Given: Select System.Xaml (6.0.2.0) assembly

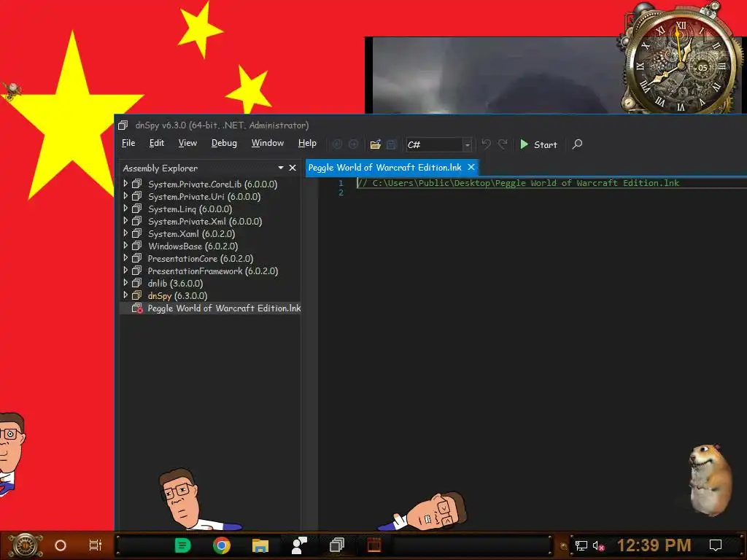Looking at the screenshot, I should pos(192,234).
